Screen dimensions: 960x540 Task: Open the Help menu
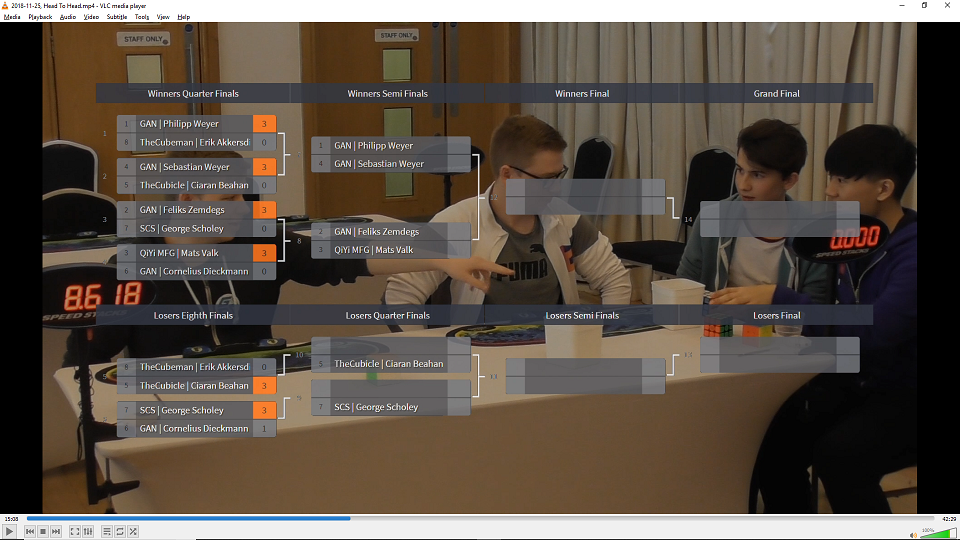coord(183,17)
